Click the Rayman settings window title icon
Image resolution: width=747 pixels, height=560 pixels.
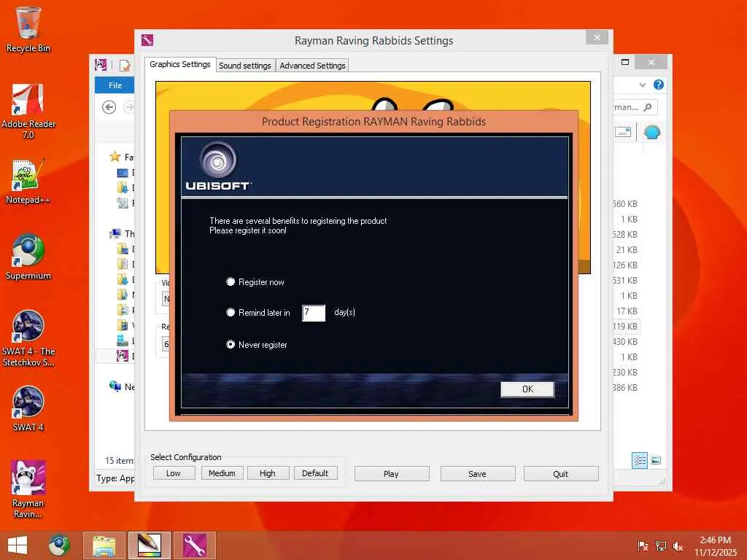point(147,41)
